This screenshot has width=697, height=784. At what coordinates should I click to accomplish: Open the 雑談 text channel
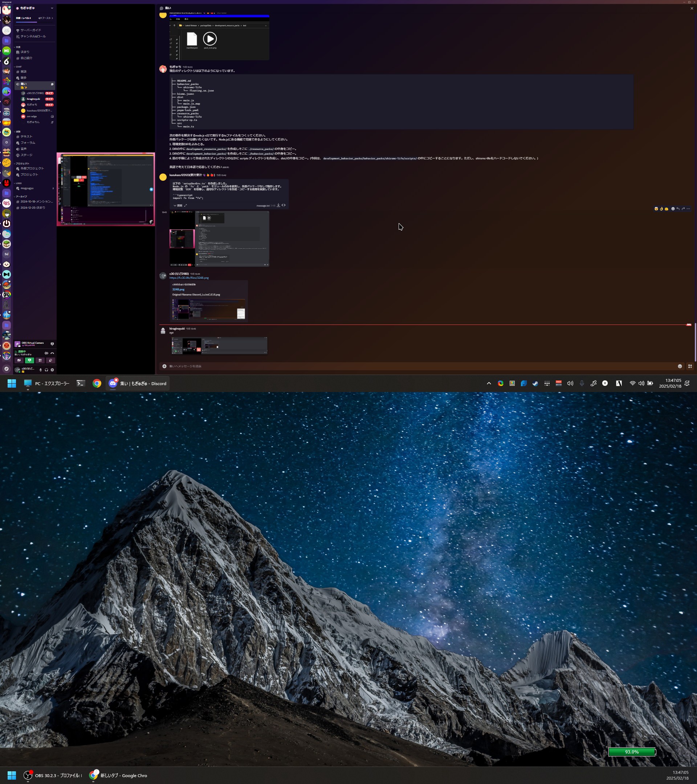click(24, 72)
